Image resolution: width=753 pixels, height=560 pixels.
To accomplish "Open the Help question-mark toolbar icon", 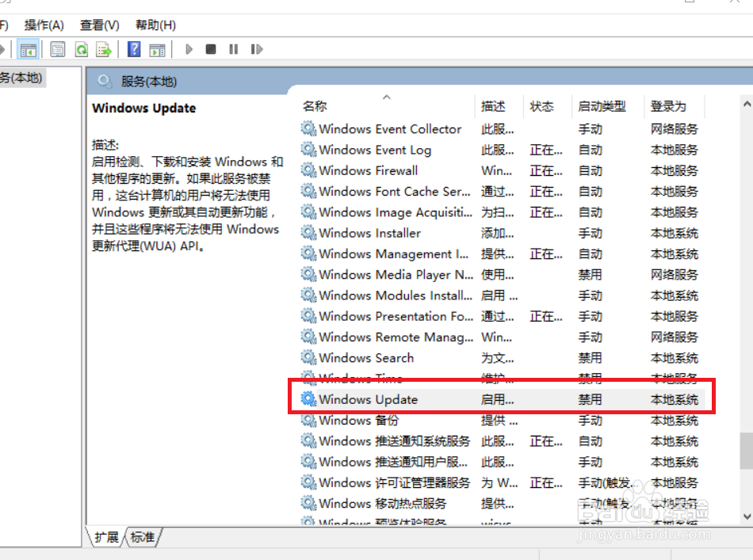I will 134,49.
